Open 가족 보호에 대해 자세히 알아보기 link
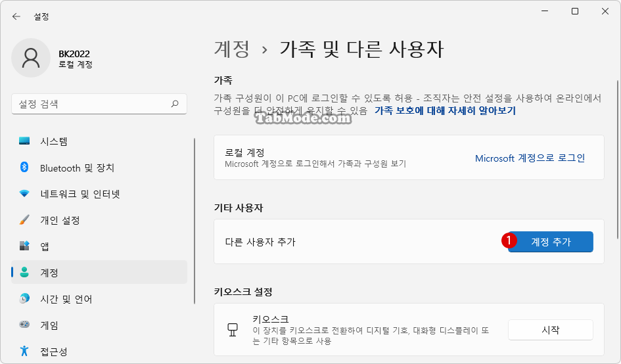Screen dimensions: 621x364 (445, 110)
